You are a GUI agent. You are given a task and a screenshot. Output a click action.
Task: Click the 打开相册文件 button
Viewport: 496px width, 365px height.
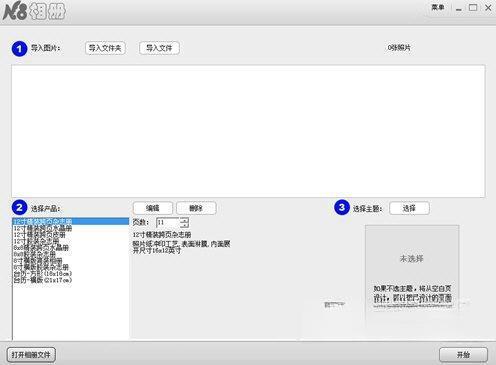point(31,355)
